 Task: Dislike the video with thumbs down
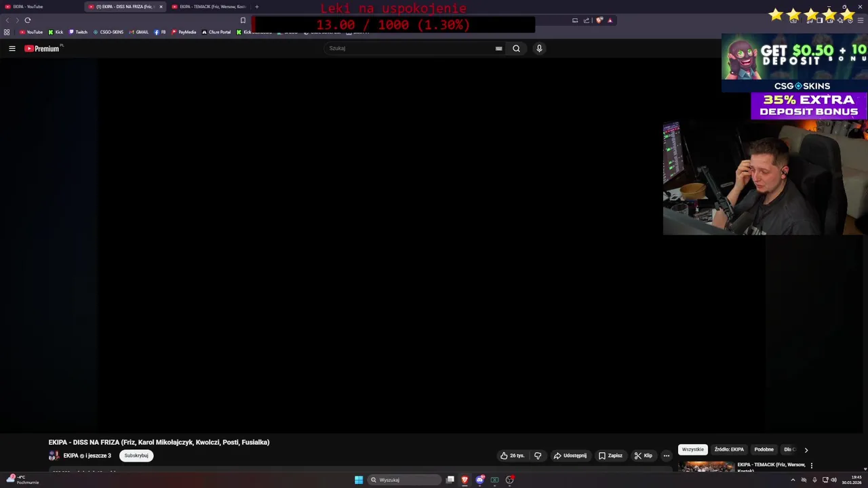(538, 455)
